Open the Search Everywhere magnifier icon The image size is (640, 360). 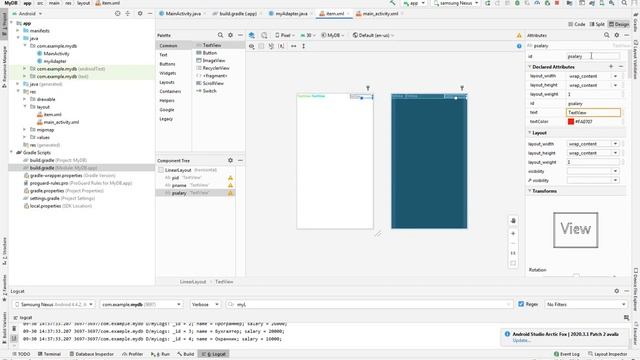pyautogui.click(x=624, y=3)
